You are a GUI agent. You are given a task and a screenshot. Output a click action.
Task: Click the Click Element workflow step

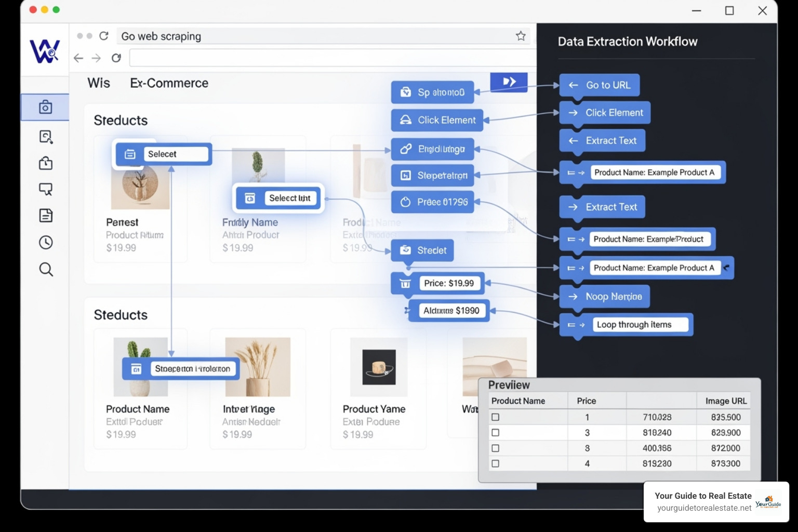604,112
